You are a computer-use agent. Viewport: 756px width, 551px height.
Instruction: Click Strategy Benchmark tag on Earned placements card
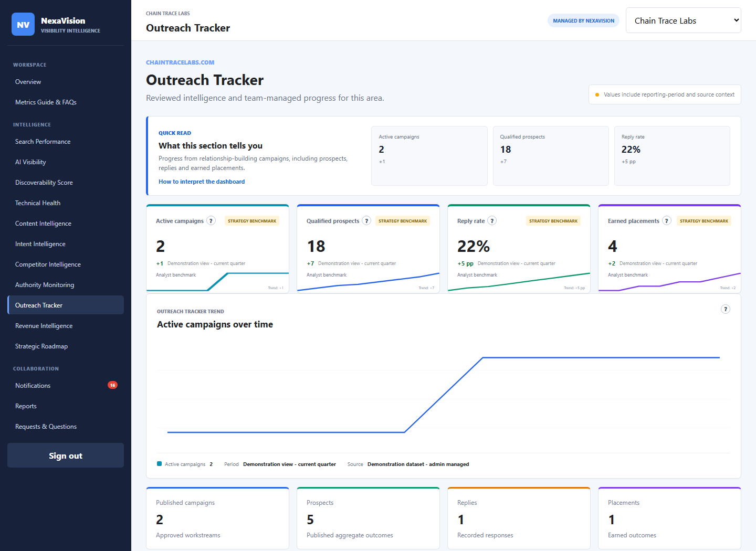(x=704, y=221)
